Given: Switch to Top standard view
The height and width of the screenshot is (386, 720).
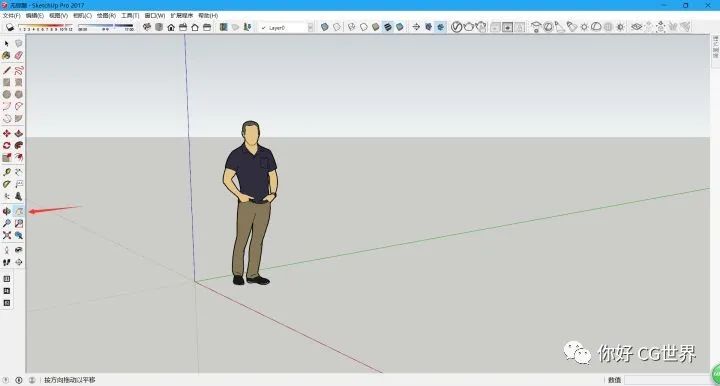Looking at the screenshot, I should pos(159,27).
